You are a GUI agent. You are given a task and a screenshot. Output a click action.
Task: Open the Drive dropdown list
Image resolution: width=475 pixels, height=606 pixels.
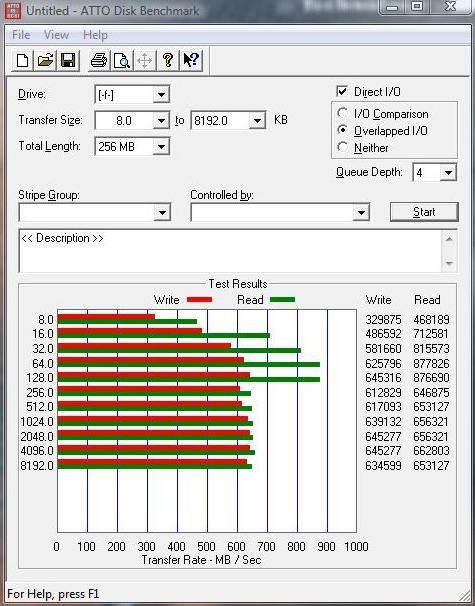point(161,95)
